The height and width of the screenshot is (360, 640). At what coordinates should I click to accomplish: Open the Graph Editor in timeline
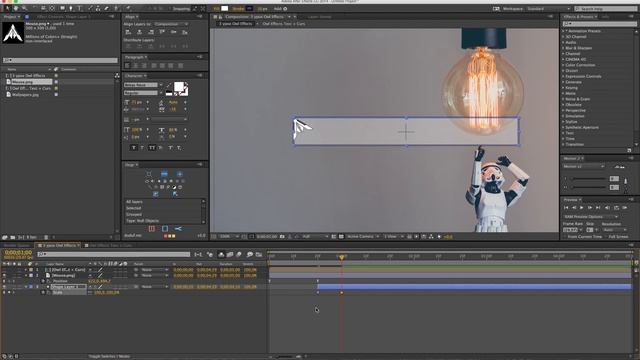coord(259,255)
